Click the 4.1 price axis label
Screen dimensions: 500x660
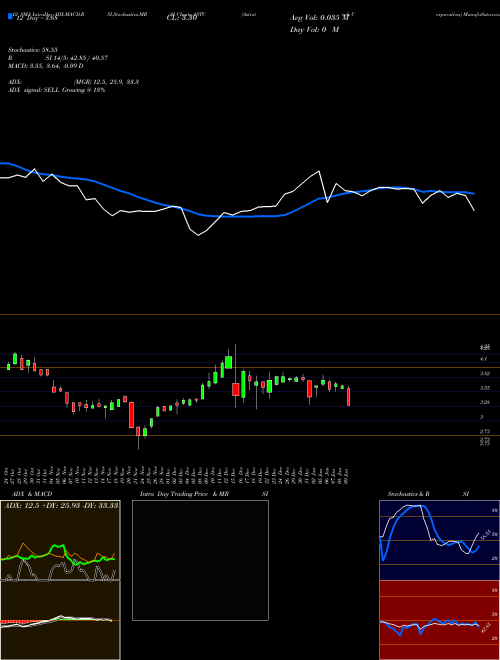pyautogui.click(x=484, y=359)
